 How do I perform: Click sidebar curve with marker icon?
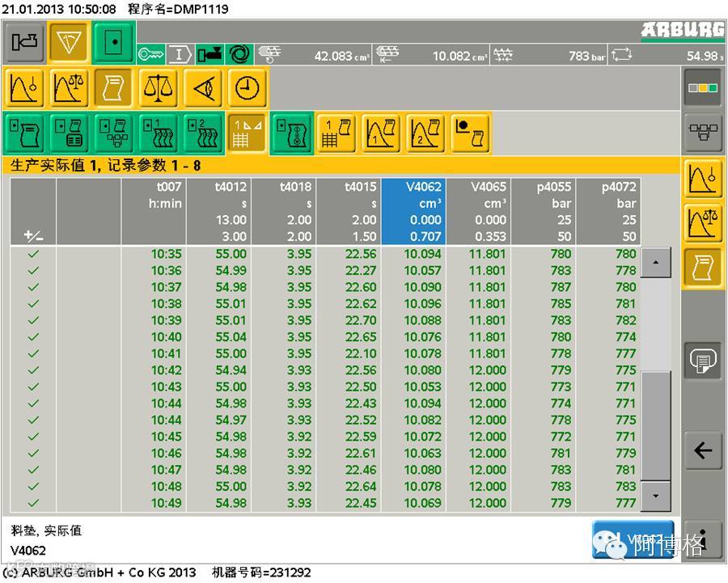(703, 178)
